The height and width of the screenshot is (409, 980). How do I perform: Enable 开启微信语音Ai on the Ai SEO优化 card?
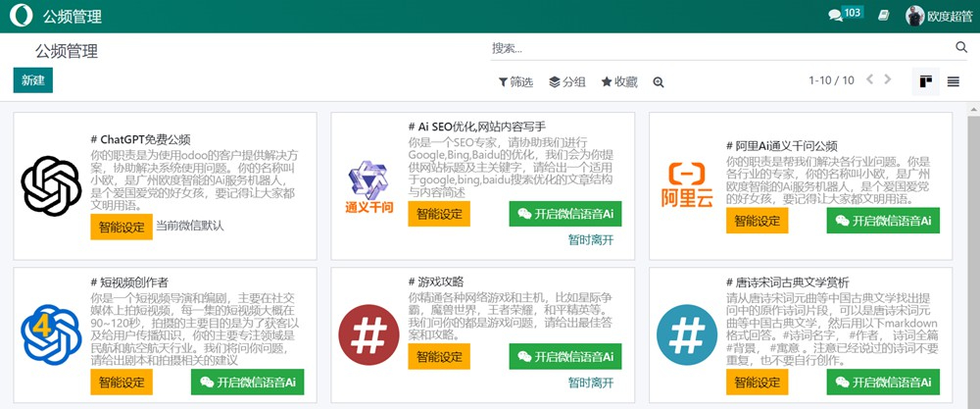(565, 214)
